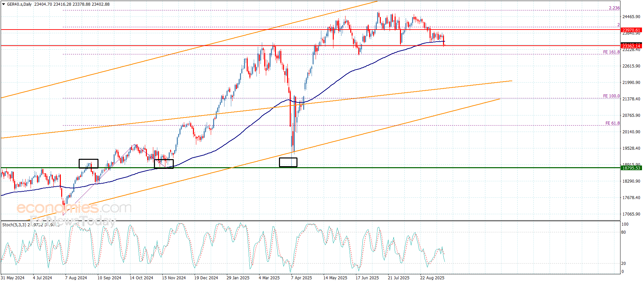
Task: Click the FE 161.8 Fibonacci label
Action: click(x=611, y=52)
